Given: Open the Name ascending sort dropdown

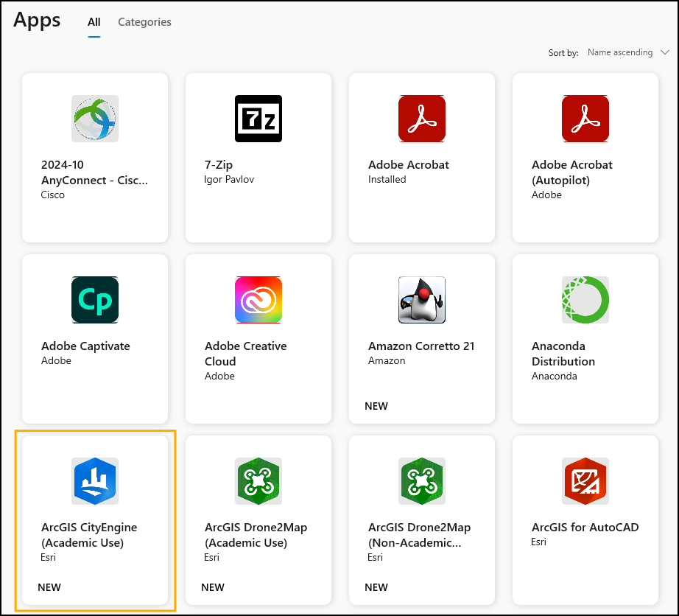Looking at the screenshot, I should (620, 52).
